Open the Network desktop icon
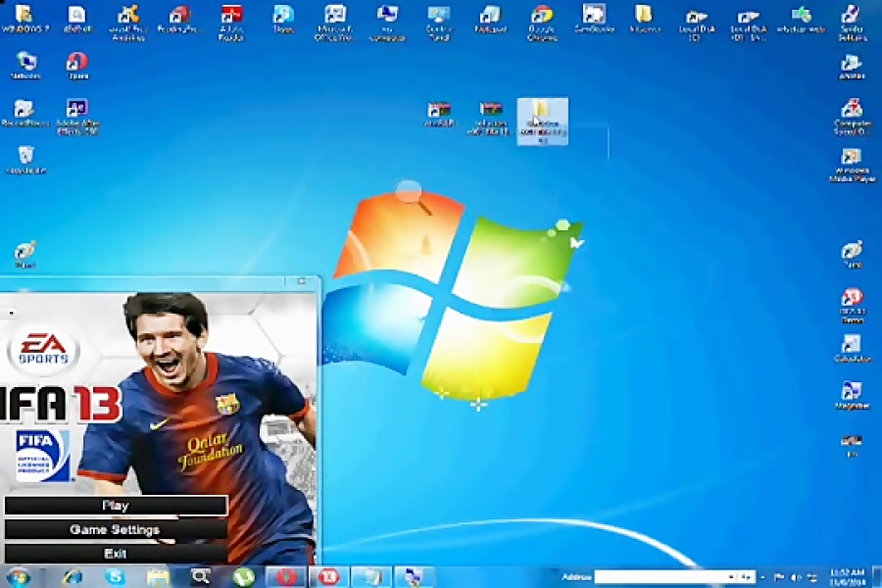This screenshot has height=588, width=882. point(25,63)
